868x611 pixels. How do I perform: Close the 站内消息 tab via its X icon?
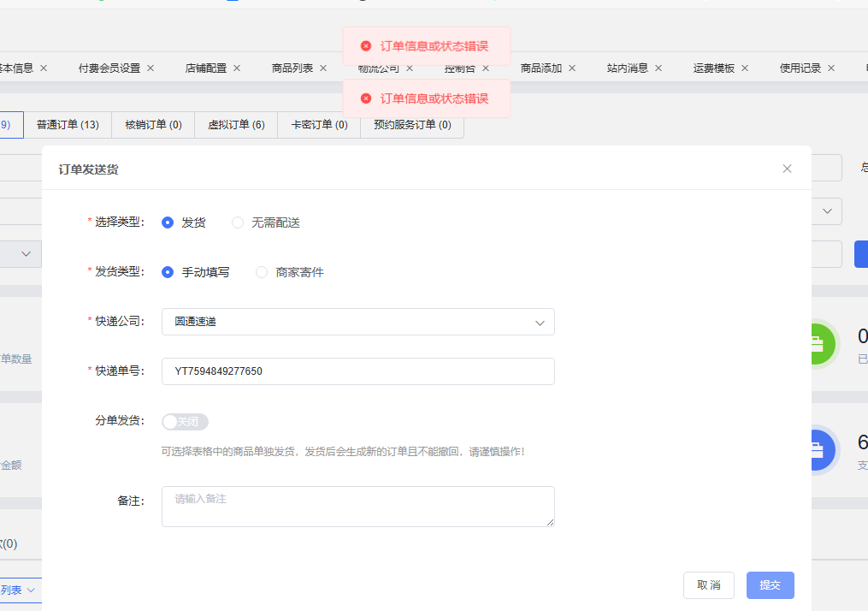tap(658, 68)
